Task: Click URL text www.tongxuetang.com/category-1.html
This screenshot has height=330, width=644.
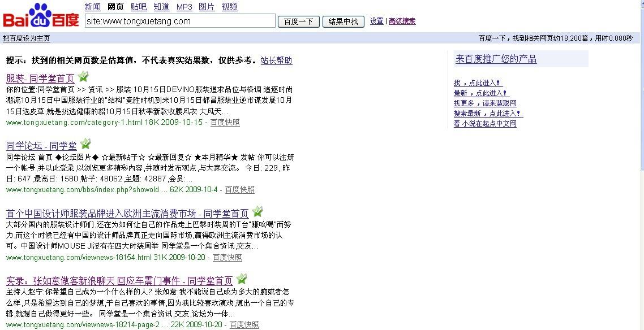Action: 74,122
